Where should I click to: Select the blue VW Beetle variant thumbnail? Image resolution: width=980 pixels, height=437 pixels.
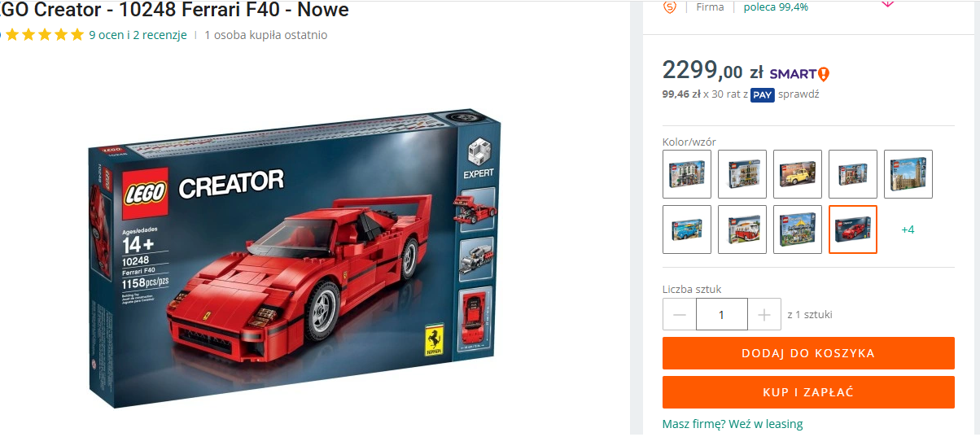coord(687,229)
